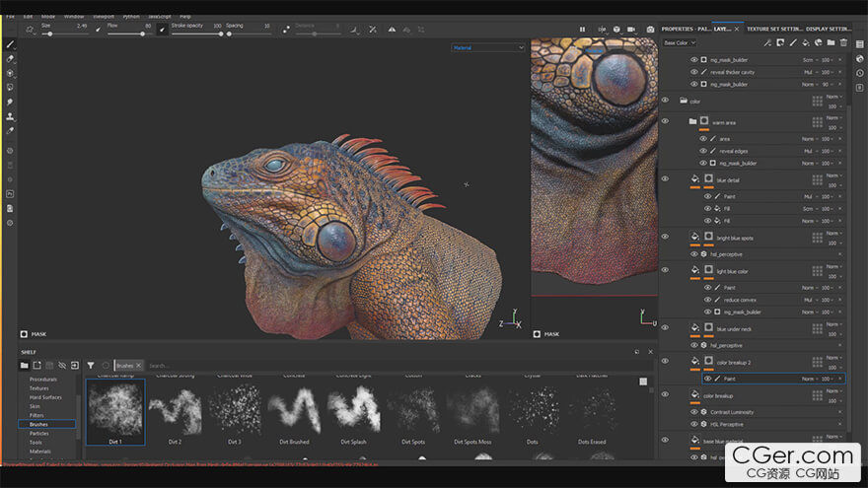868x488 pixels.
Task: Change blend mode of reveal thicker cavity
Action: [810, 72]
